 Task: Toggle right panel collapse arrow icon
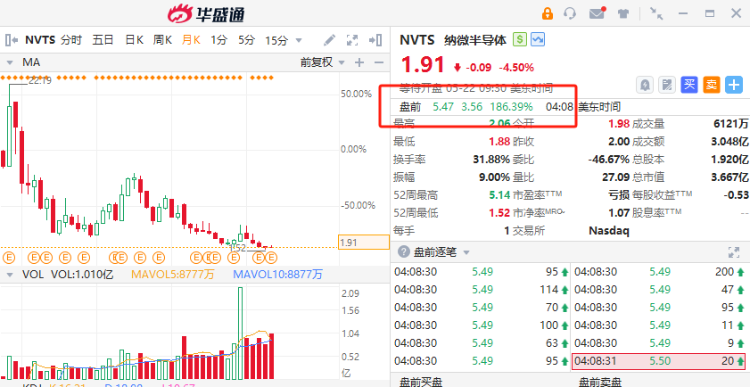(x=375, y=40)
